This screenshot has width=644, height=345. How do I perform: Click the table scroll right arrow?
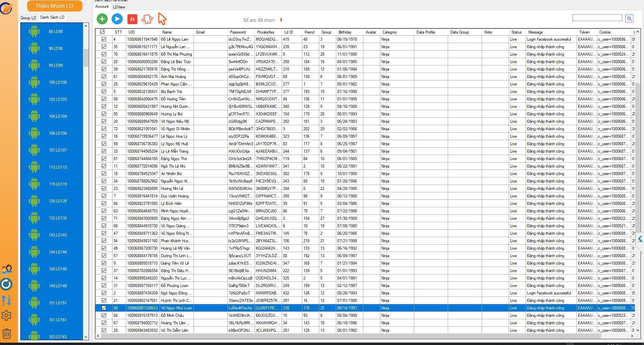coord(632,336)
